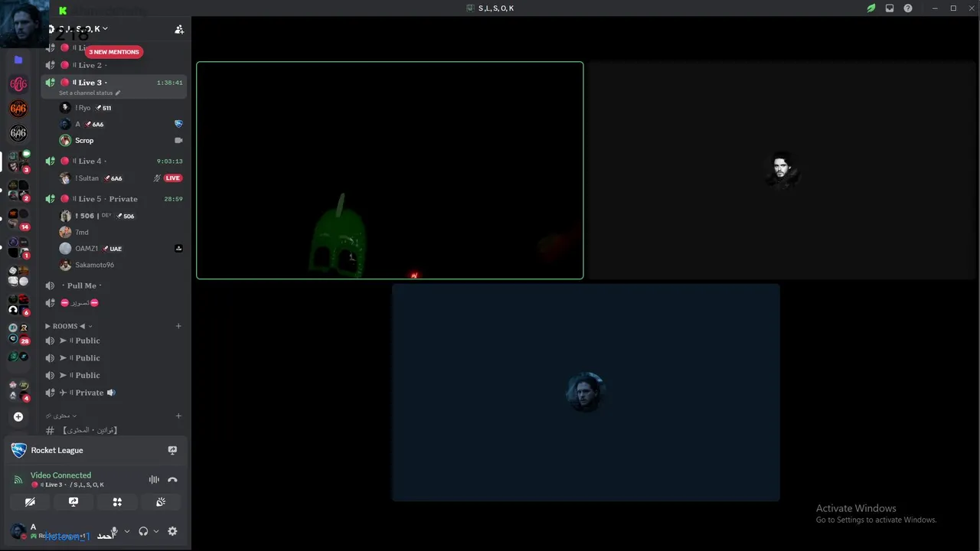Open headphone output options chevron
Viewport: 980px width, 551px height.
click(156, 531)
